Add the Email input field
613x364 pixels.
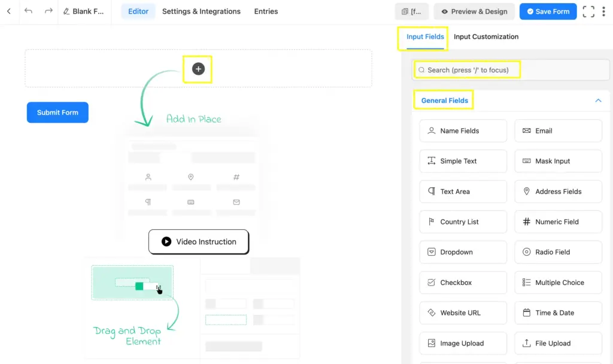click(557, 131)
